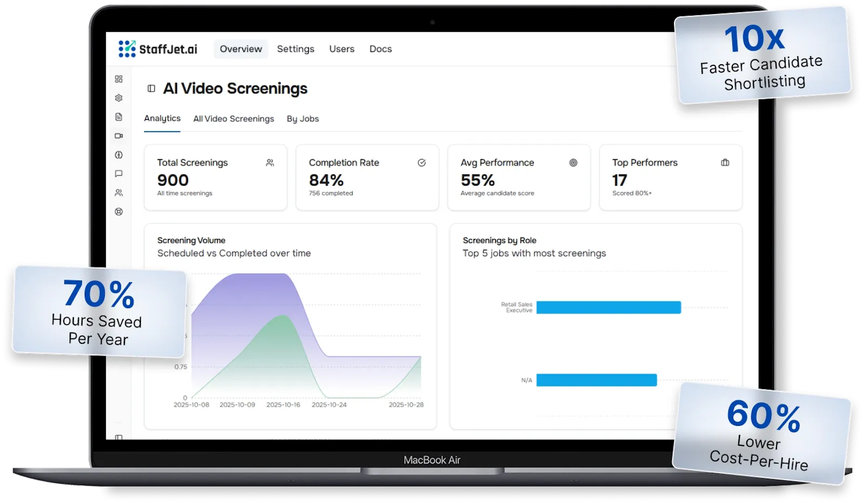Click the 2025-10-09 axis label

coord(237,405)
